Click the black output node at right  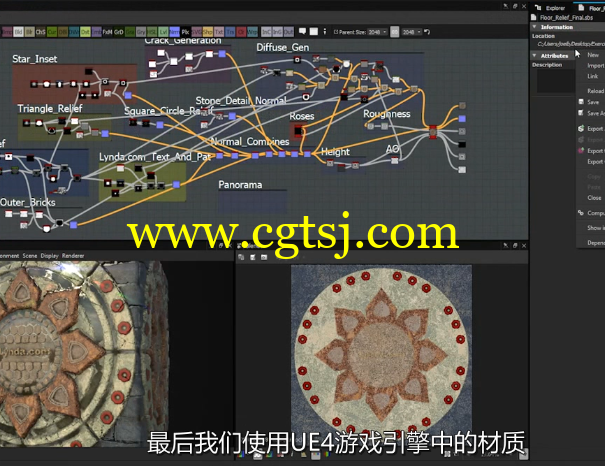click(462, 145)
